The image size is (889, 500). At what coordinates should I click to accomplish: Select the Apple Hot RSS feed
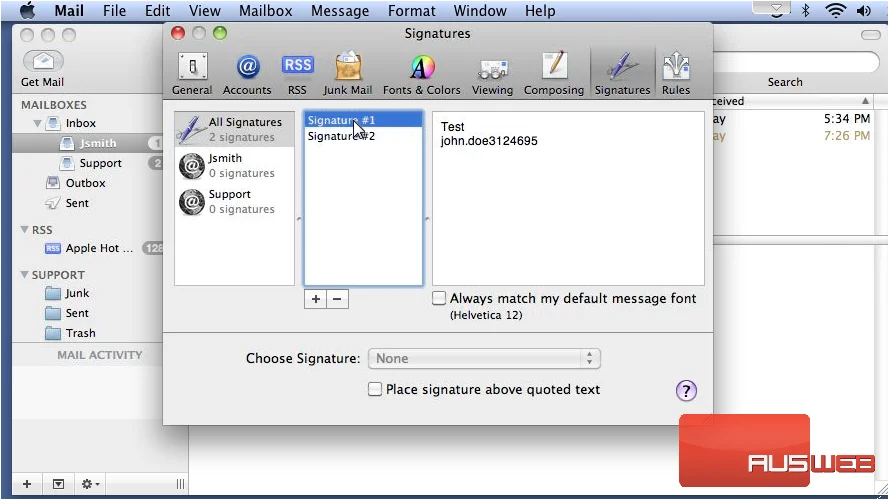pyautogui.click(x=88, y=248)
